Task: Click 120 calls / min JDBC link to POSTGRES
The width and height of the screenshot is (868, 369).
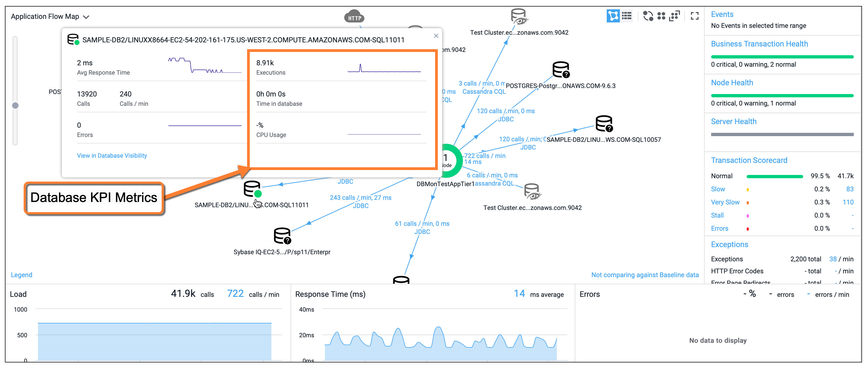Action: pyautogui.click(x=505, y=115)
